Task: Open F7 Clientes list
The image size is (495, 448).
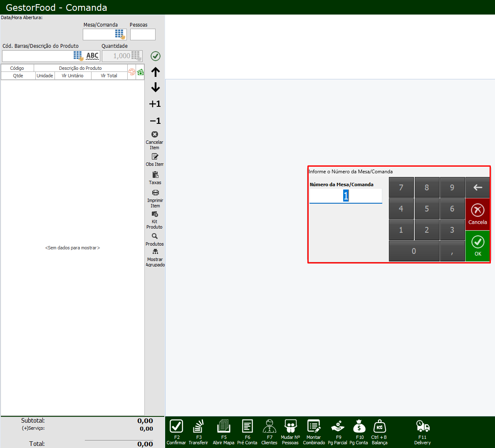Action: tap(269, 427)
